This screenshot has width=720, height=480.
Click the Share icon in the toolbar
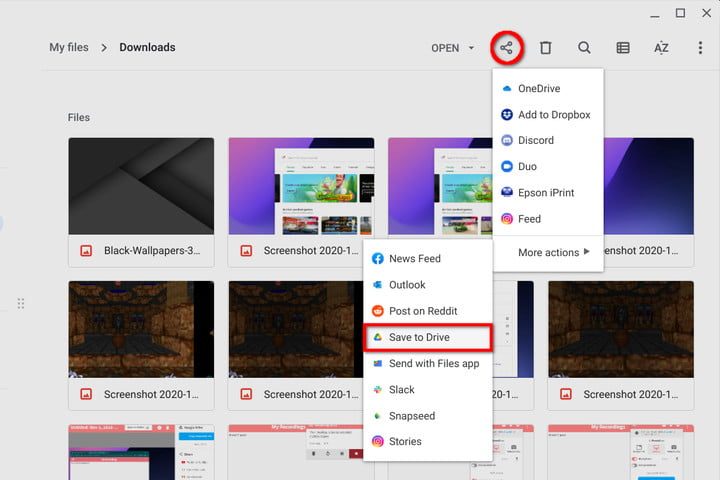(506, 48)
